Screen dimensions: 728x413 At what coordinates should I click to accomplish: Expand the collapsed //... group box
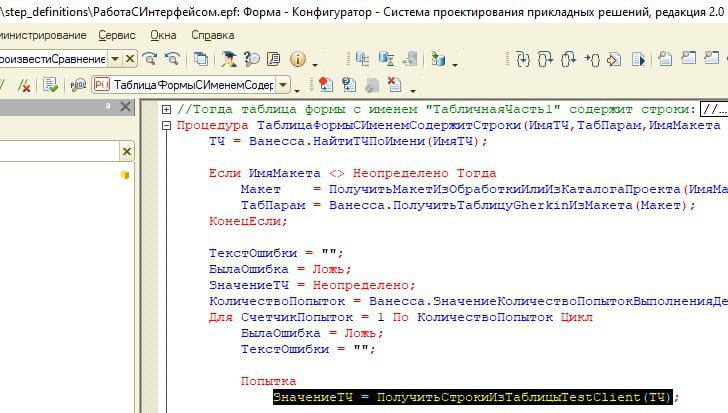[714, 110]
